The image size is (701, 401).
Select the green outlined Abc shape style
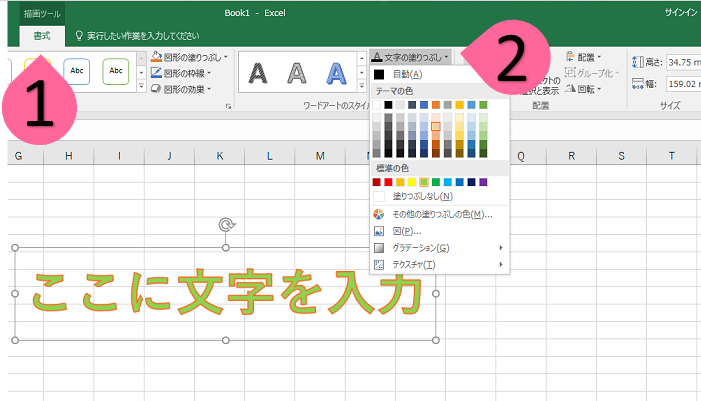[117, 72]
